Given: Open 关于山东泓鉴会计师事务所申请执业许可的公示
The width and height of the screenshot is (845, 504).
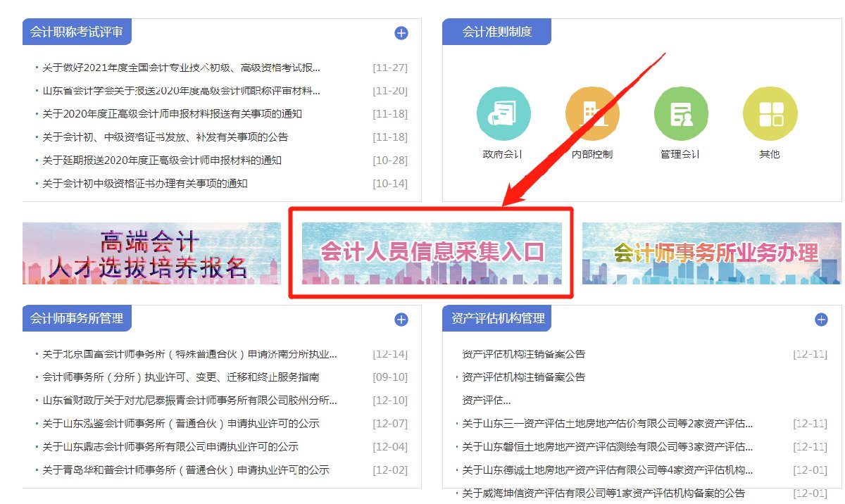Looking at the screenshot, I should (180, 423).
